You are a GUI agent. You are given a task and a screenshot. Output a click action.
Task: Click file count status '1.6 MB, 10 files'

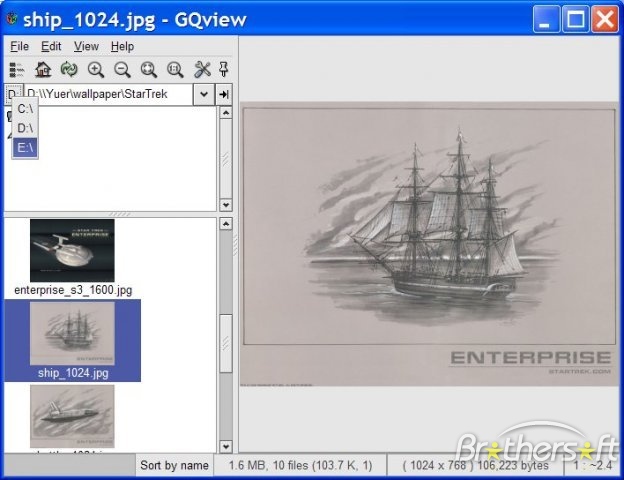[x=300, y=465]
